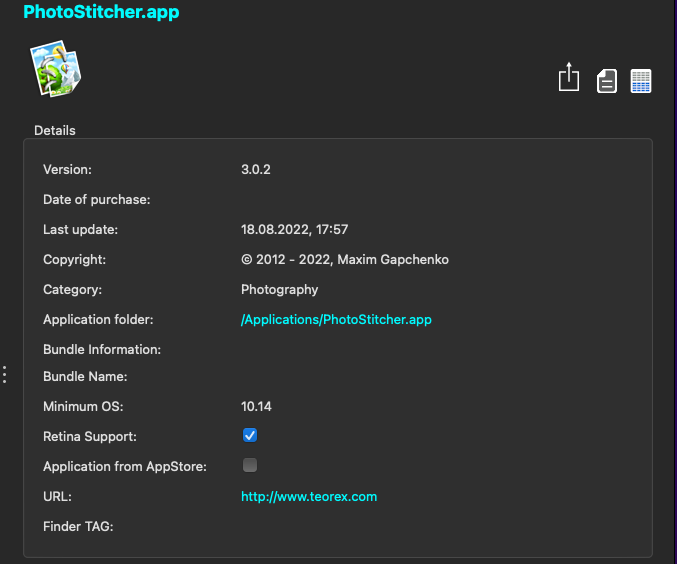Screen dimensions: 677x564
Task: Click the Finder TAG: label
Action: tap(78, 526)
